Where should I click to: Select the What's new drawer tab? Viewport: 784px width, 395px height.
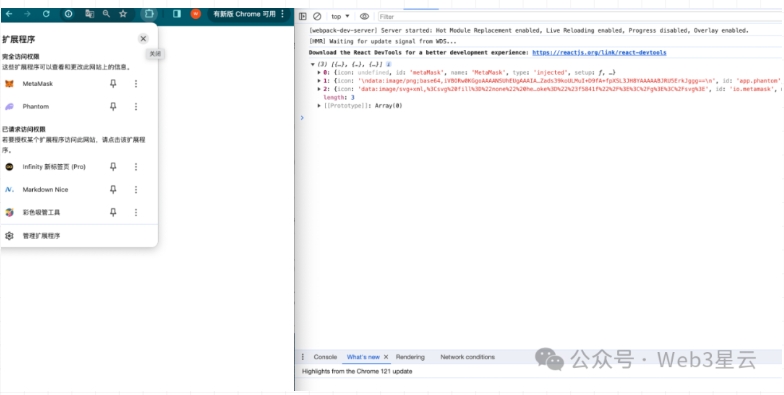pos(363,357)
